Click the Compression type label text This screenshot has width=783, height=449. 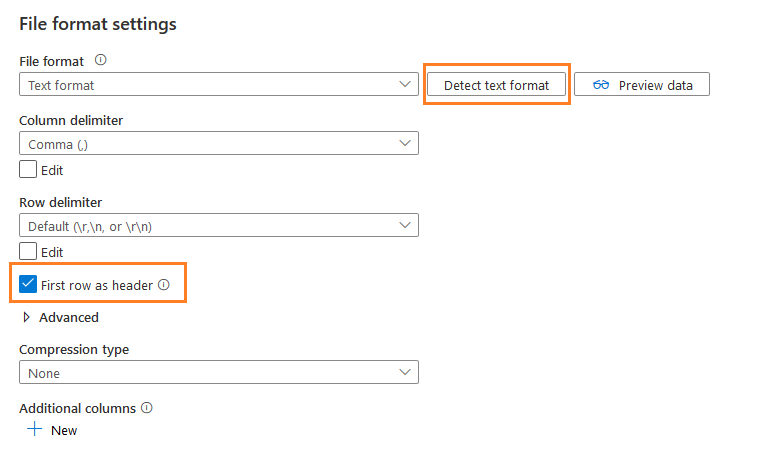pos(74,349)
